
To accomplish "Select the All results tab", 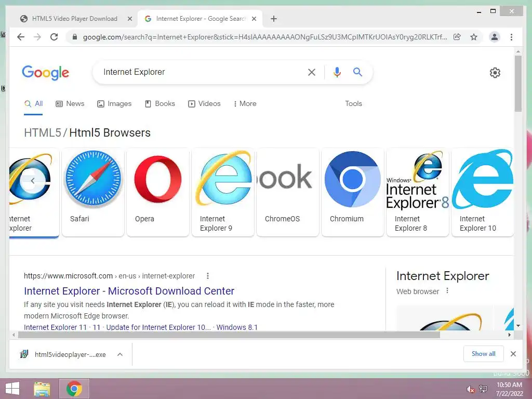I will 33,104.
